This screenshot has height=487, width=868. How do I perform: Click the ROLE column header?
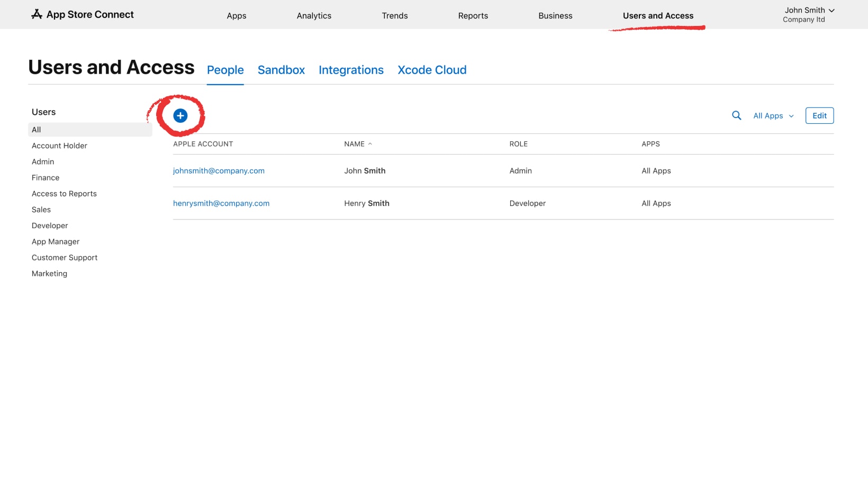[519, 144]
